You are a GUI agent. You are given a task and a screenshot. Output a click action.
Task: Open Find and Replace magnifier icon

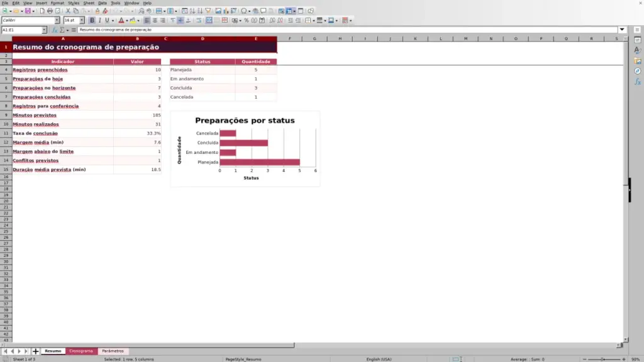point(142,11)
